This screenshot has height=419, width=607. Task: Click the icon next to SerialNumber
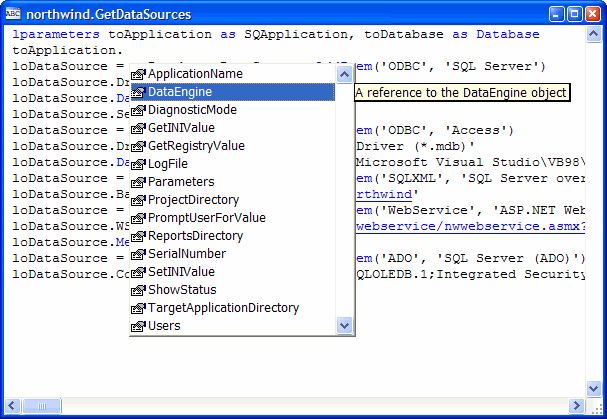tap(139, 254)
